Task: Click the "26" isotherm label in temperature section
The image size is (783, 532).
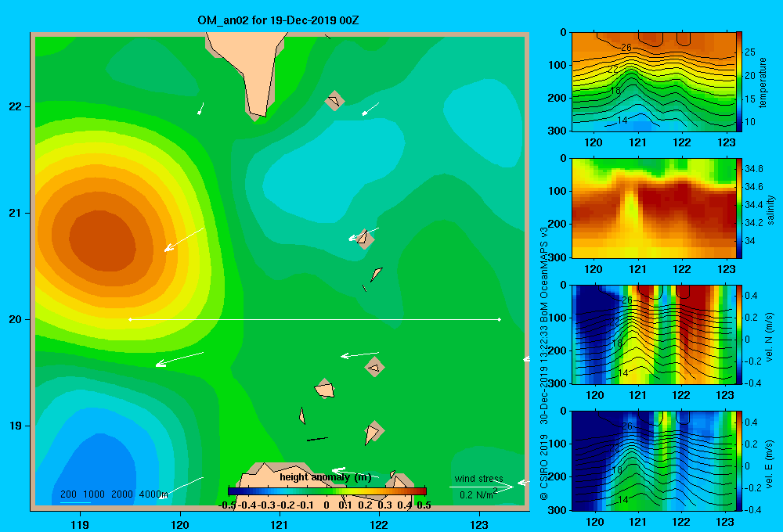Action: [626, 48]
